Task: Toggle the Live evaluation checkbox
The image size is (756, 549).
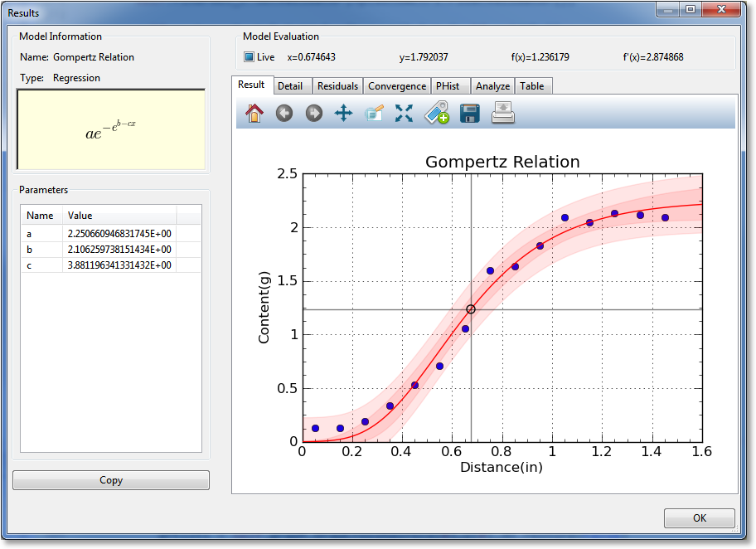Action: (x=249, y=57)
